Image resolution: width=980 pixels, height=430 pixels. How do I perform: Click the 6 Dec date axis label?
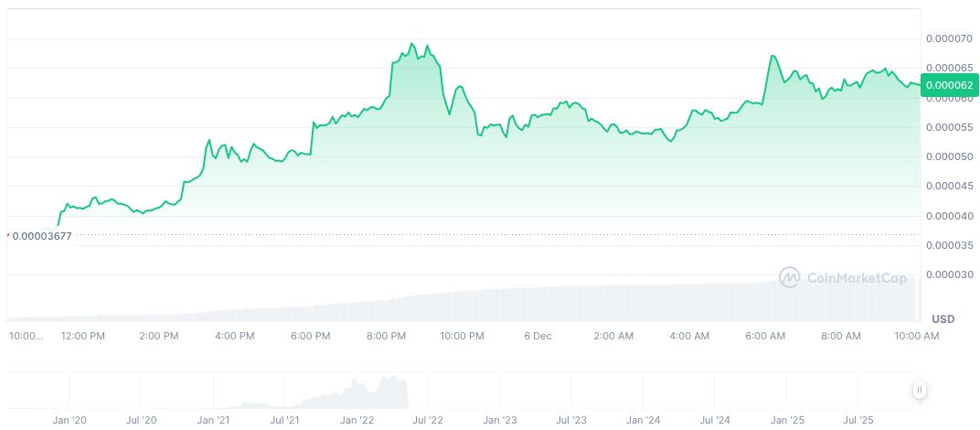pos(538,336)
